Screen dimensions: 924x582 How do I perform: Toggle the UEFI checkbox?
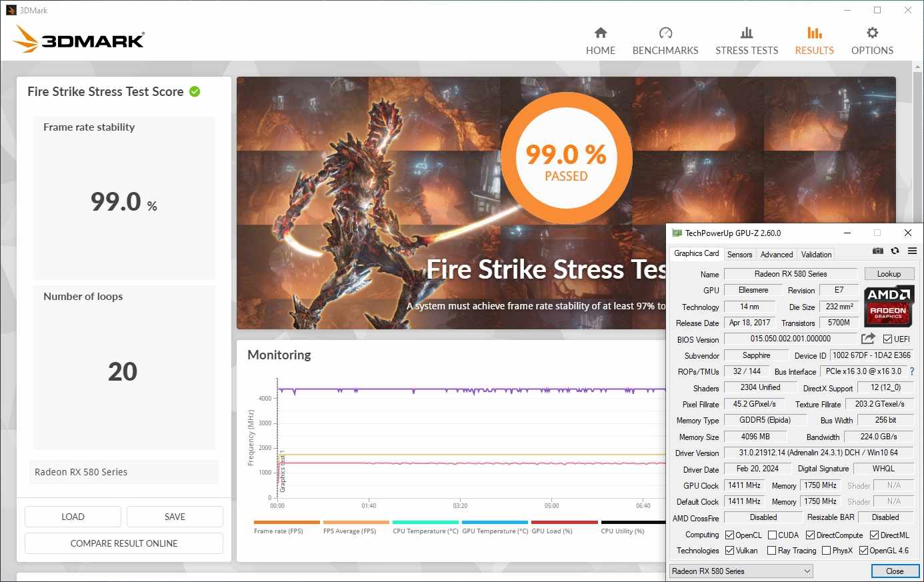(x=887, y=339)
